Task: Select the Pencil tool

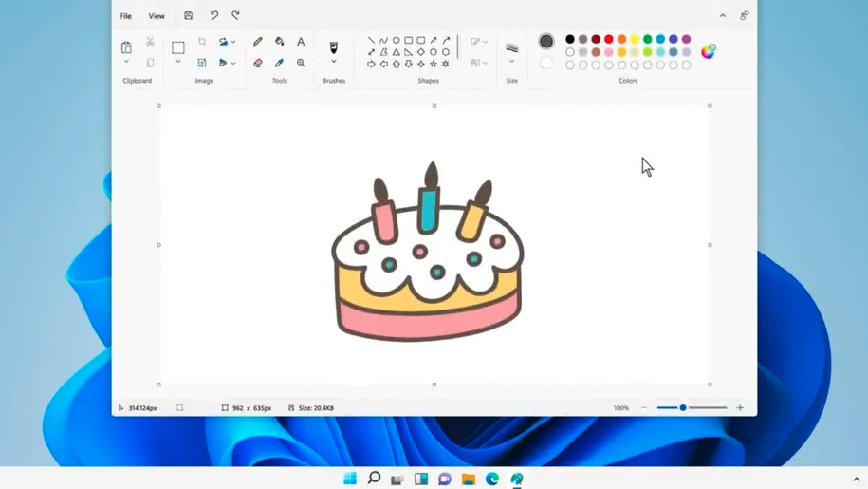Action: 258,42
